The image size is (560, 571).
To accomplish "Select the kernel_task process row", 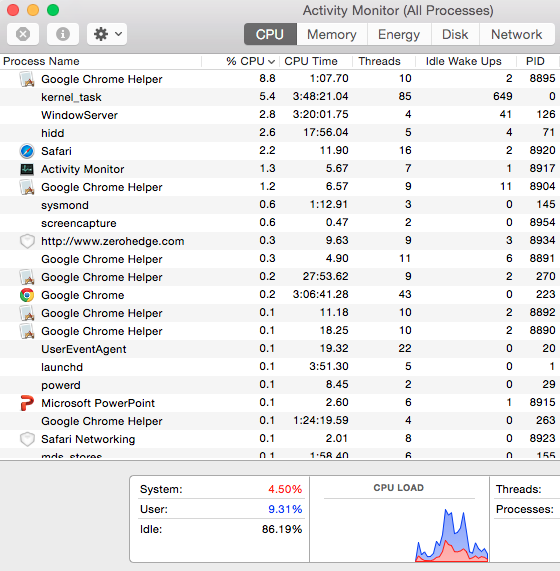I will click(280, 97).
